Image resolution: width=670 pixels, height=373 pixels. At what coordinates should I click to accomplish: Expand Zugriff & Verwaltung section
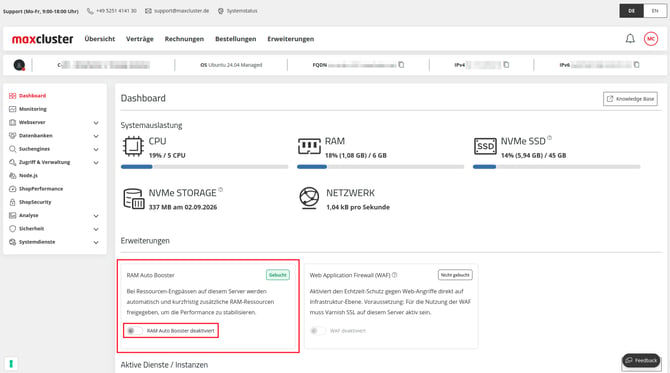pyautogui.click(x=96, y=162)
